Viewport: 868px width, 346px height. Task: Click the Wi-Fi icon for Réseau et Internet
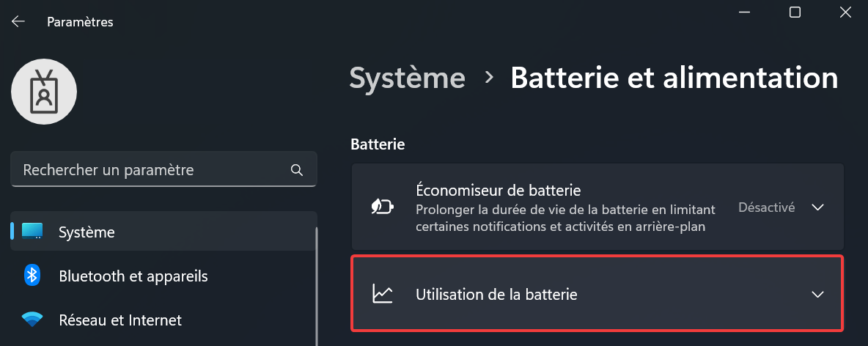[x=32, y=320]
